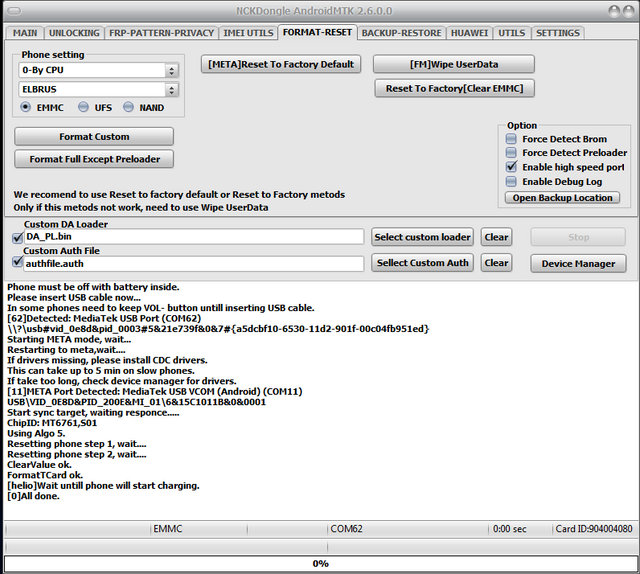Open the UTILS tab

click(x=511, y=33)
